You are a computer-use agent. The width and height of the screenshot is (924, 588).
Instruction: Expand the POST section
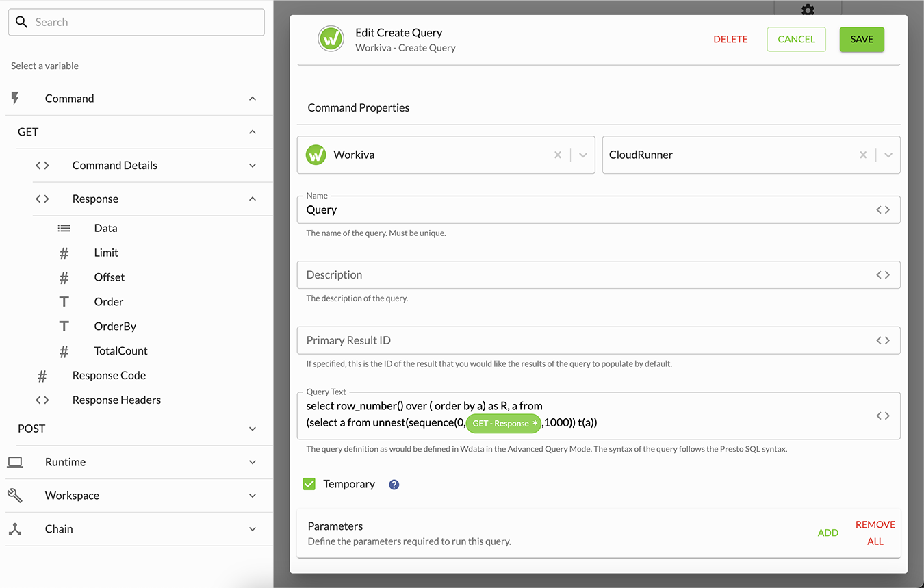[253, 429]
